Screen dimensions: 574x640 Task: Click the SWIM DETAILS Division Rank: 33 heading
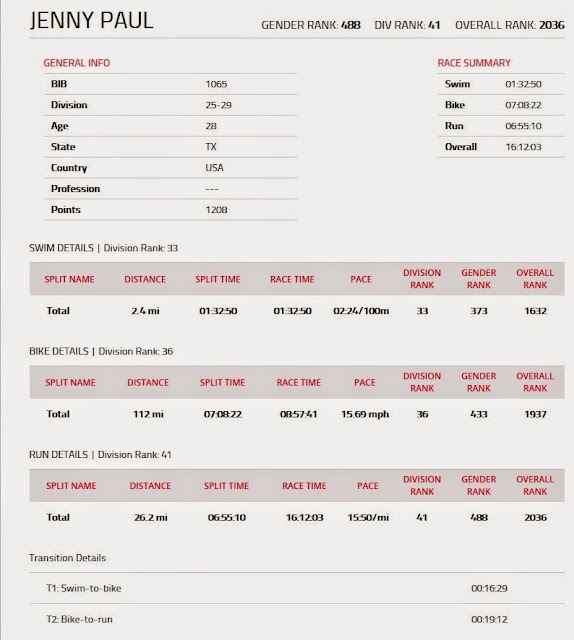click(x=103, y=248)
